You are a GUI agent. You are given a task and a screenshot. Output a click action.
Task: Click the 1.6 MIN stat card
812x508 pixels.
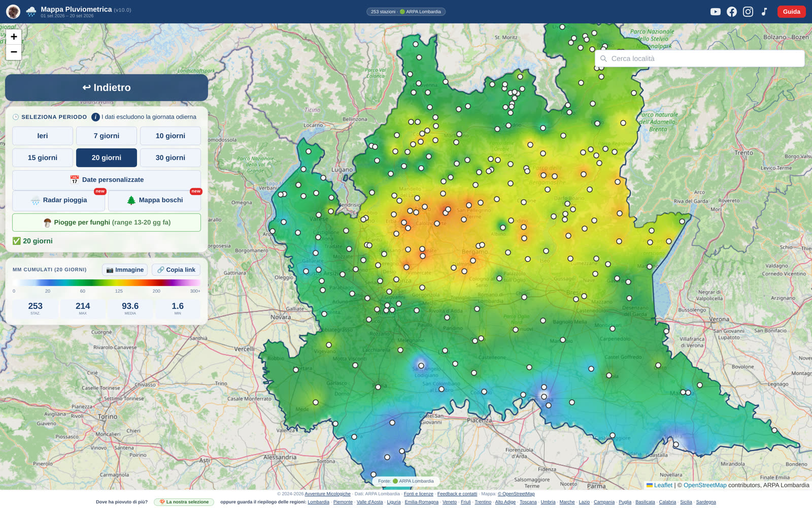point(178,308)
